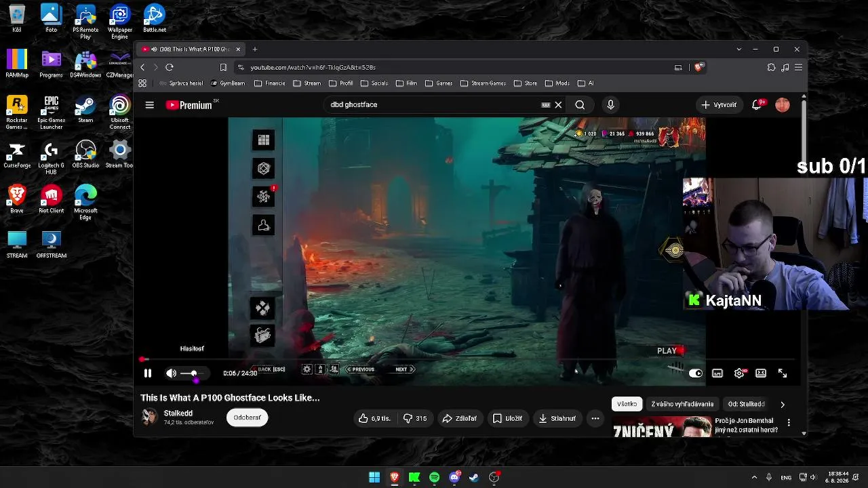Show more filter chips with the arrow

783,405
